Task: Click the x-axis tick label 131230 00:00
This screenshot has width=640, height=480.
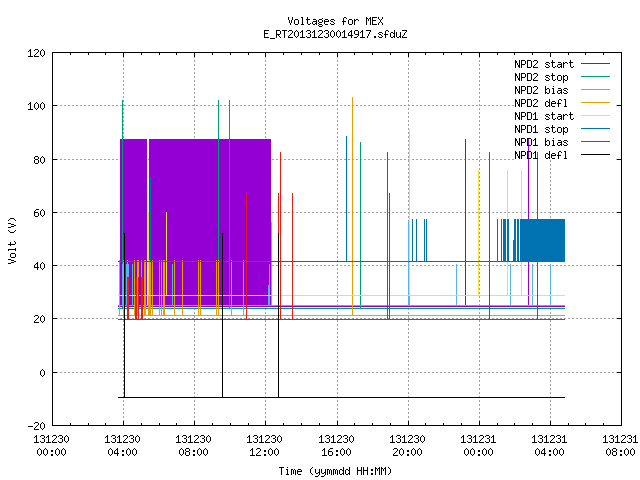Action: pyautogui.click(x=51, y=446)
